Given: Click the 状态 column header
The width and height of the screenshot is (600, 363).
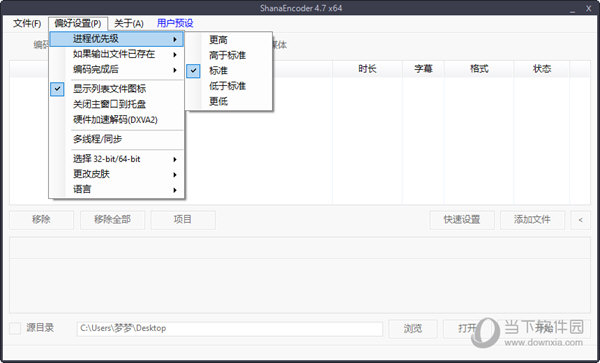Looking at the screenshot, I should click(542, 69).
